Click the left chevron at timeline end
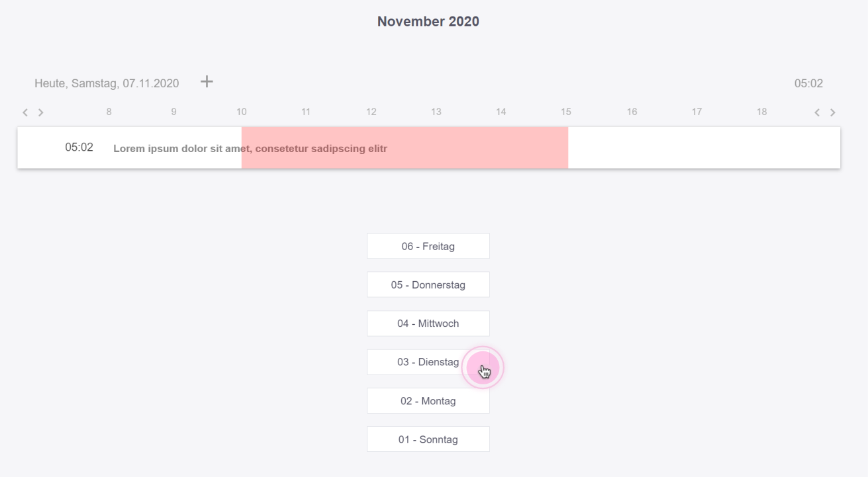 pos(817,112)
